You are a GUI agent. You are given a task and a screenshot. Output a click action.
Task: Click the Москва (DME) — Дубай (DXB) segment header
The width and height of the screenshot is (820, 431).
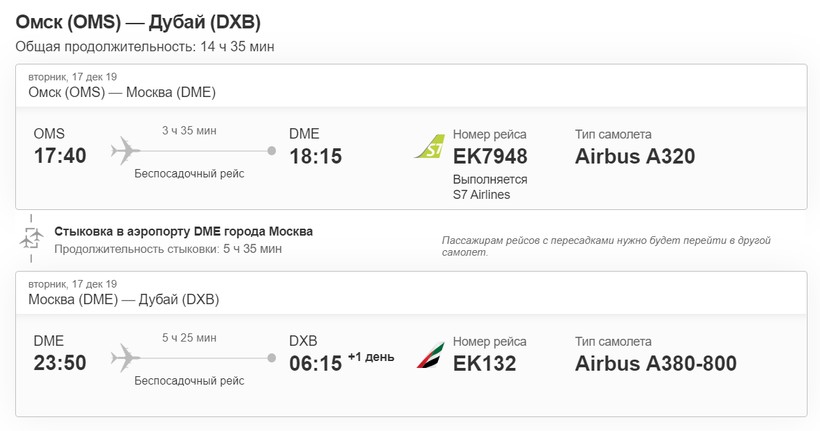123,299
